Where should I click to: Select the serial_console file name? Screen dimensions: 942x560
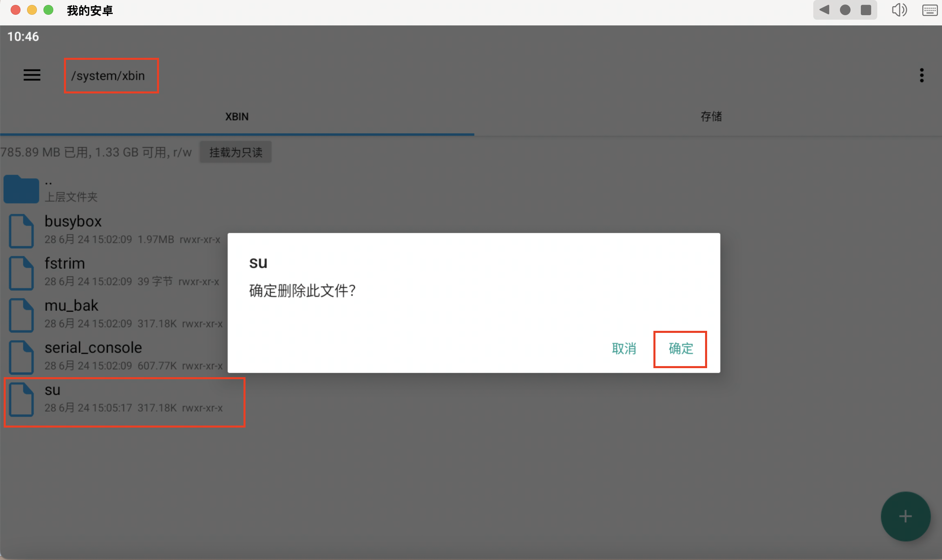93,348
